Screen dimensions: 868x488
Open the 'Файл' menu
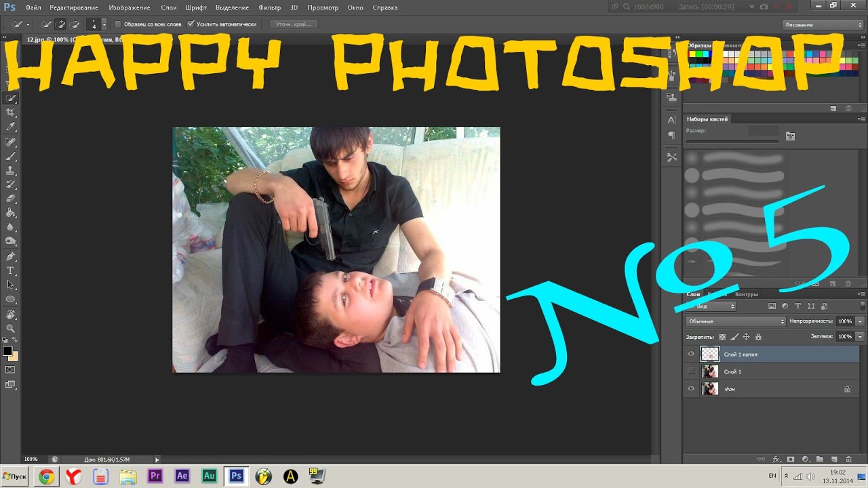coord(33,7)
